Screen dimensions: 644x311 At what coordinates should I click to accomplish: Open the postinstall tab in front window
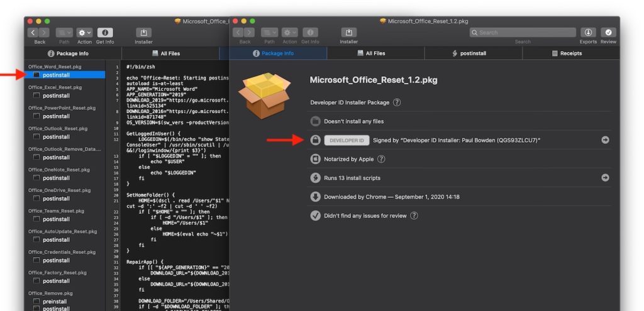469,53
